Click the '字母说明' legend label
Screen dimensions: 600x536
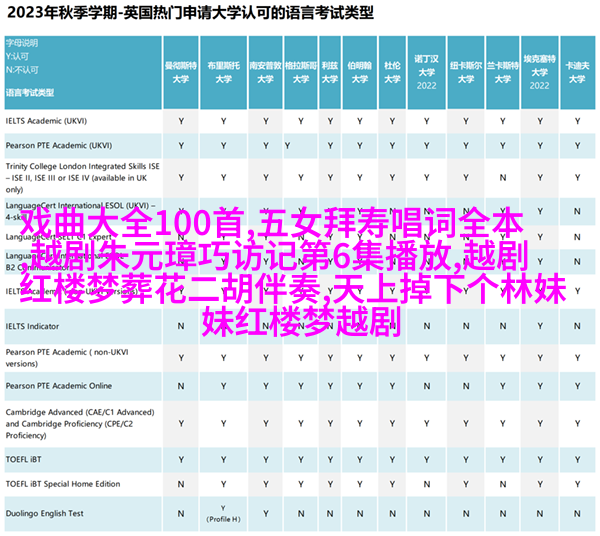pos(22,43)
